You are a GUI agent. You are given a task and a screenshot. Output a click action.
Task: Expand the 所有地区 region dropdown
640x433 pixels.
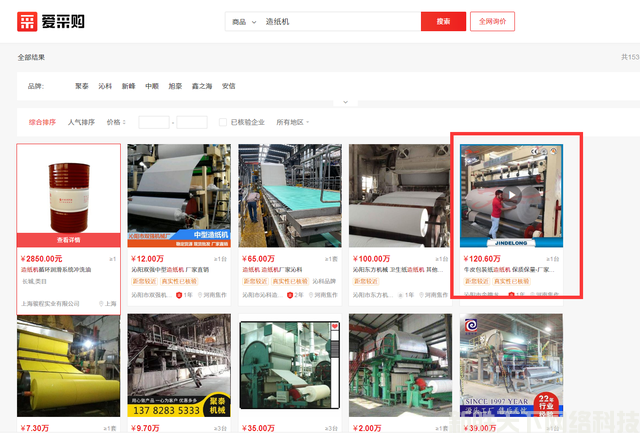292,122
